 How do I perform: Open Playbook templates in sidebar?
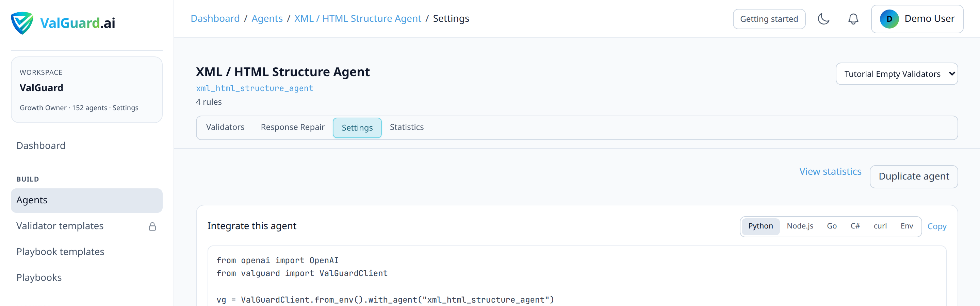tap(87, 252)
